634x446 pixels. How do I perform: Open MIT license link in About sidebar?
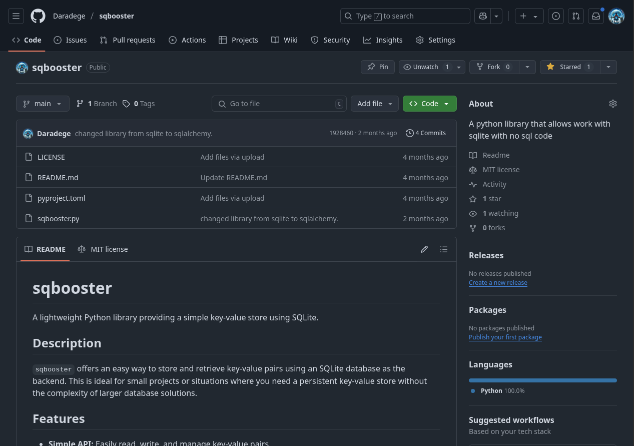click(494, 170)
